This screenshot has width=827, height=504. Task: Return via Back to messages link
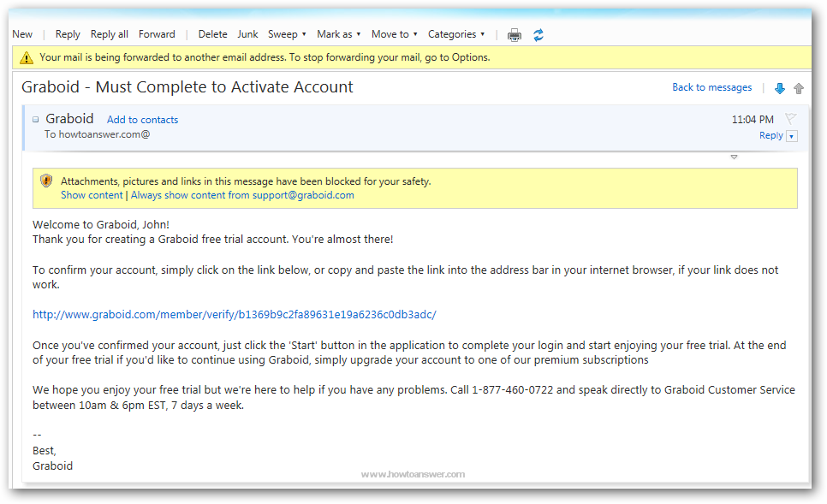[711, 87]
